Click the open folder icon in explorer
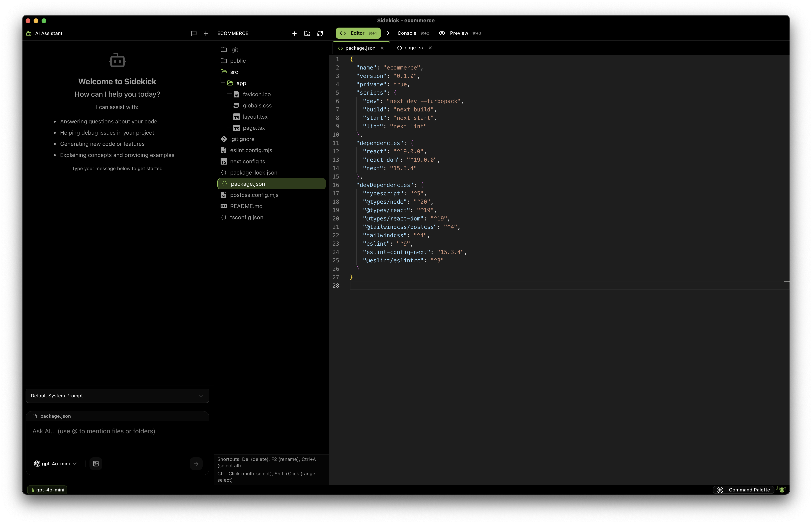The image size is (812, 524). (307, 33)
